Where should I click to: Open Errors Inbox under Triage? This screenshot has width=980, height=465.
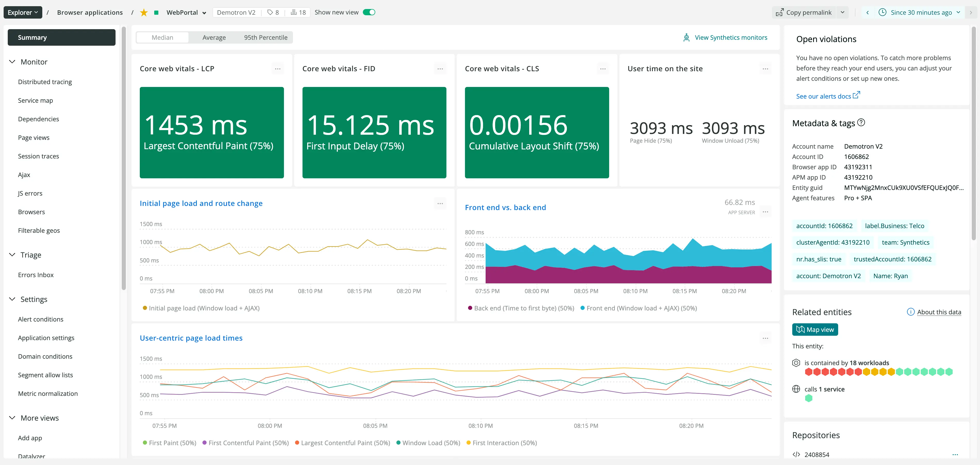tap(36, 274)
